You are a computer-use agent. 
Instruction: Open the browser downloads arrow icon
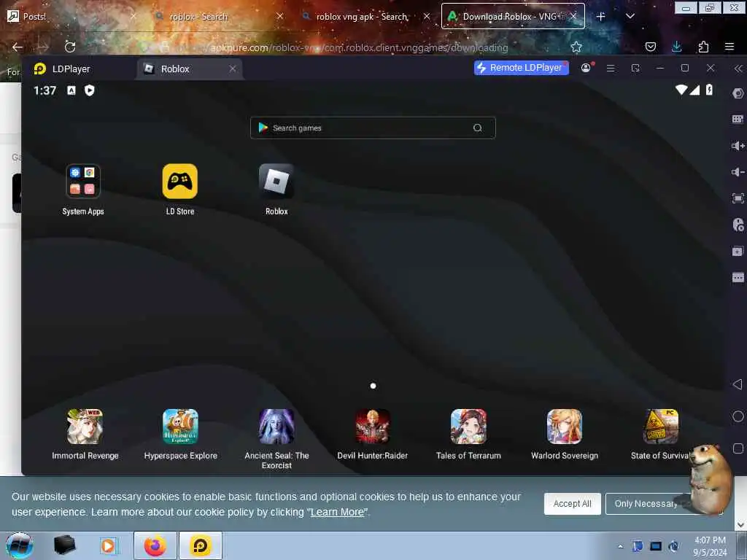point(676,47)
